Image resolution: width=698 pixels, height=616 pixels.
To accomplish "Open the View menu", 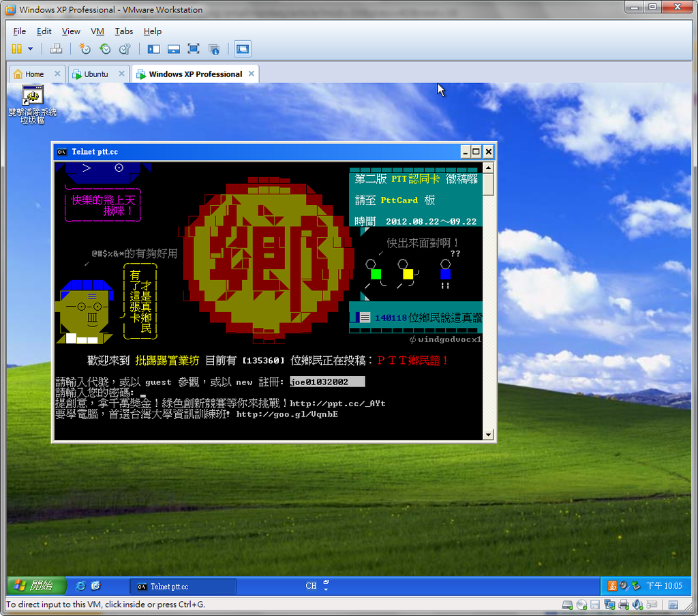I will click(x=71, y=31).
